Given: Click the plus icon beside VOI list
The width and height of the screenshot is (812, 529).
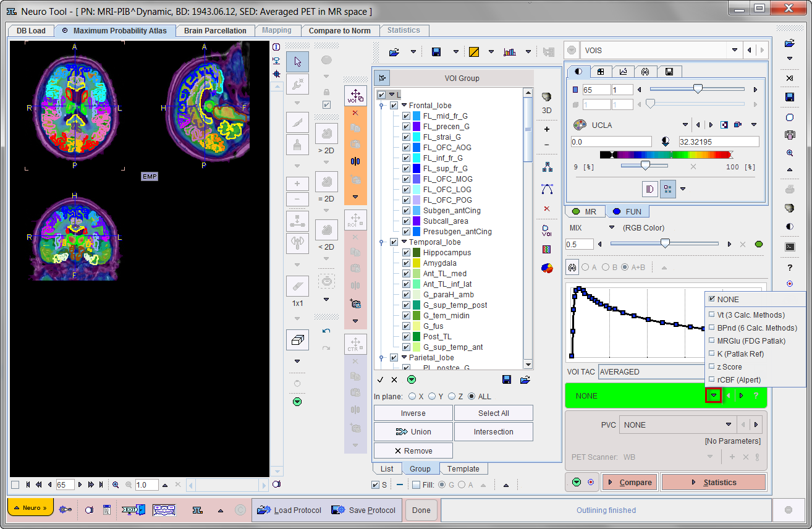Looking at the screenshot, I should click(x=546, y=130).
